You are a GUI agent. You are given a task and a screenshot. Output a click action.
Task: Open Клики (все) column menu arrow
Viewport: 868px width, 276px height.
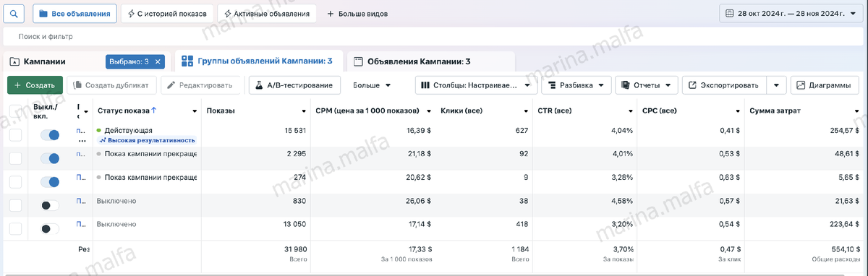(x=527, y=111)
